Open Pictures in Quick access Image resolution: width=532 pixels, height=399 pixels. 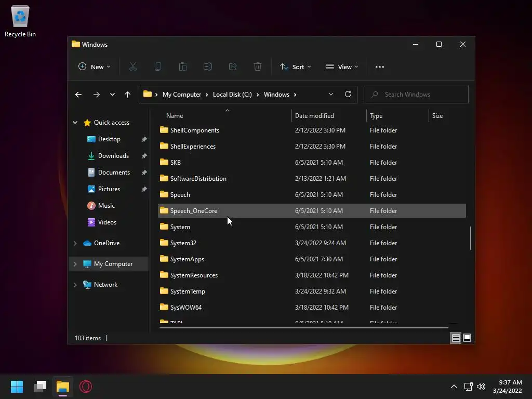(x=109, y=189)
